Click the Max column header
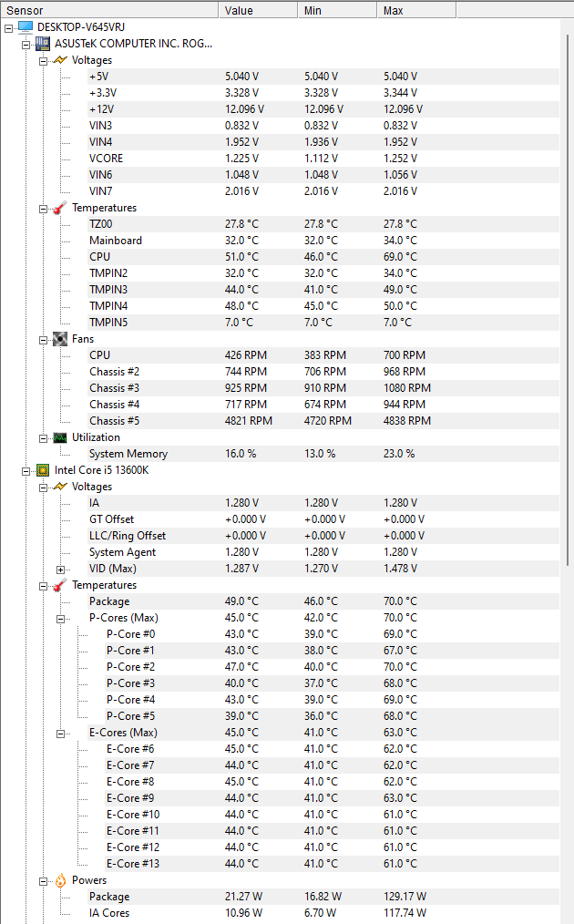 [415, 10]
